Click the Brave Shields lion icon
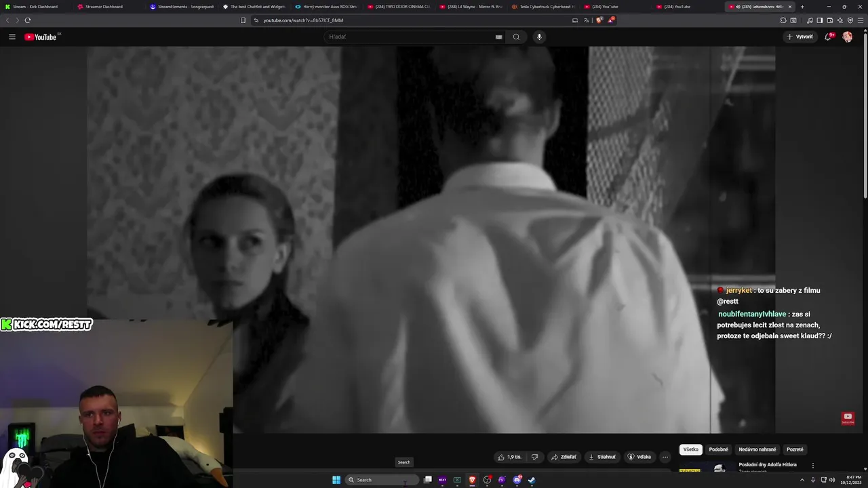This screenshot has height=488, width=868. click(599, 20)
